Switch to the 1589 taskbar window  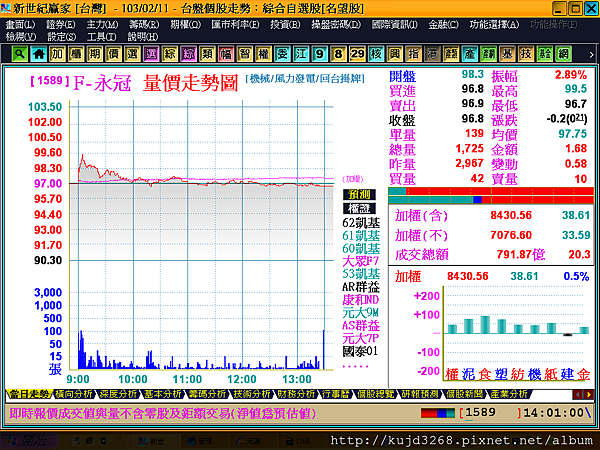pos(300,442)
